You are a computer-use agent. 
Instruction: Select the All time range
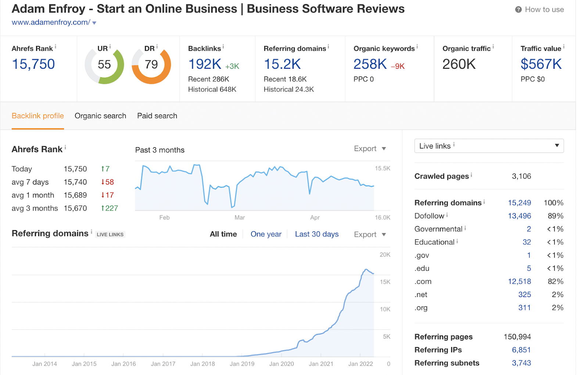(x=223, y=234)
